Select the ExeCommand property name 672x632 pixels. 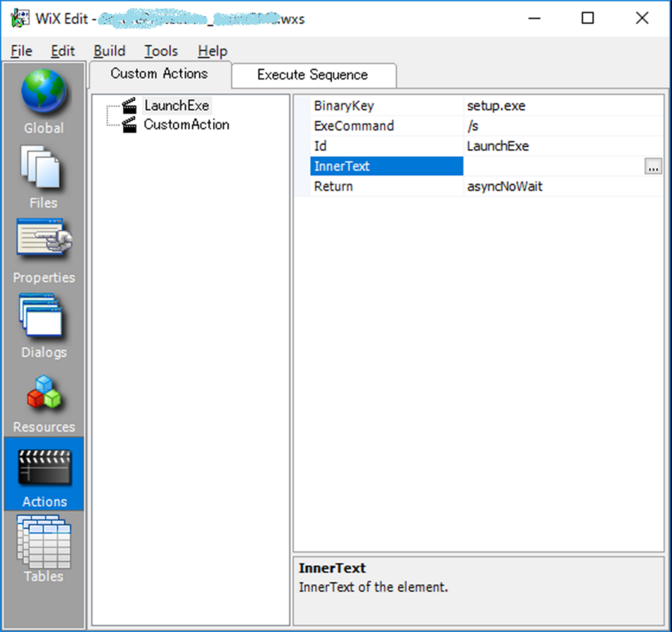tap(387, 126)
